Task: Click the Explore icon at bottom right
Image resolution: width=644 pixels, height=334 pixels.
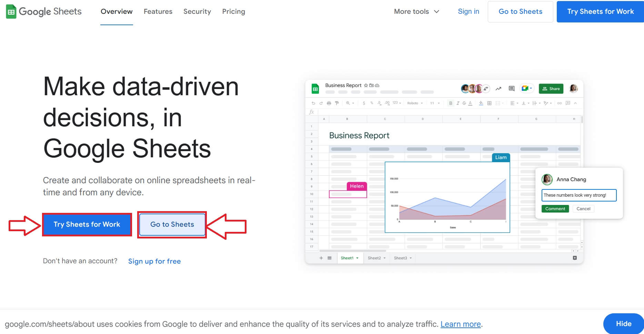Action: [x=575, y=258]
